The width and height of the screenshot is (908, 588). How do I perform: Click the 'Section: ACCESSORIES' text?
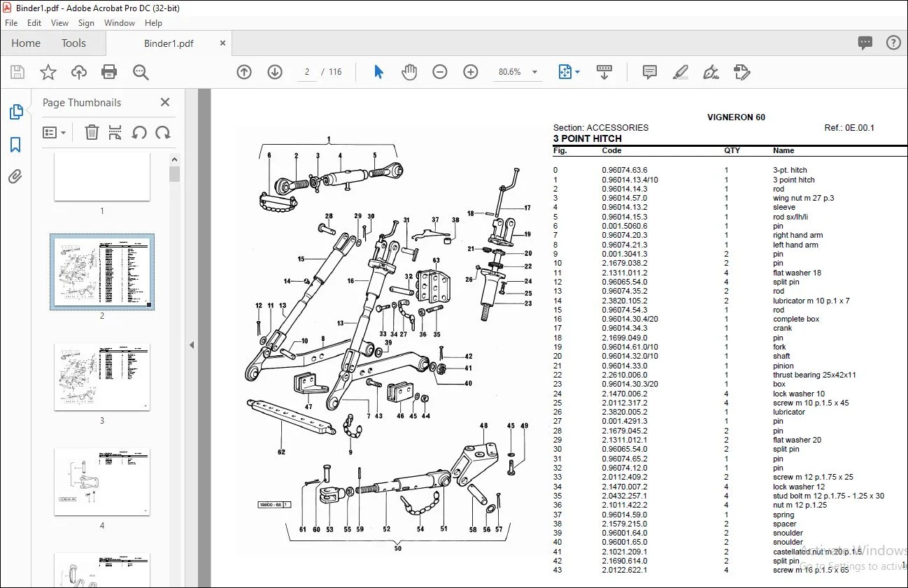click(x=601, y=128)
